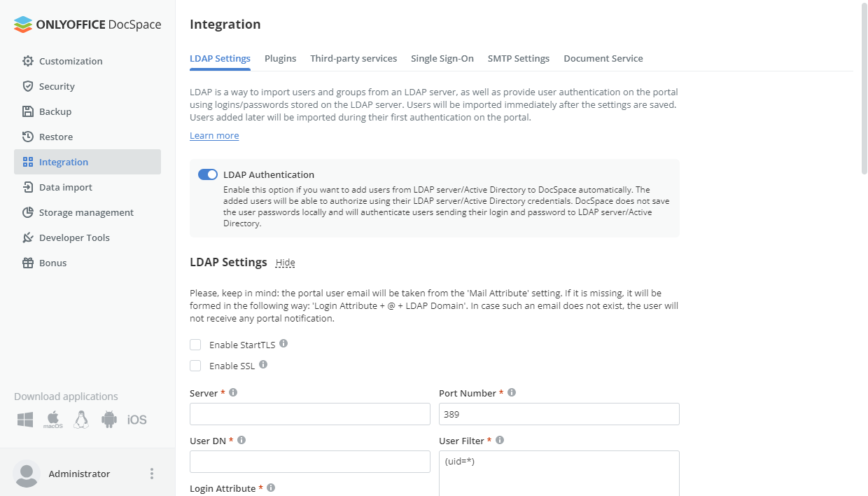
Task: Click the Backup floppy disk icon
Action: [x=28, y=111]
